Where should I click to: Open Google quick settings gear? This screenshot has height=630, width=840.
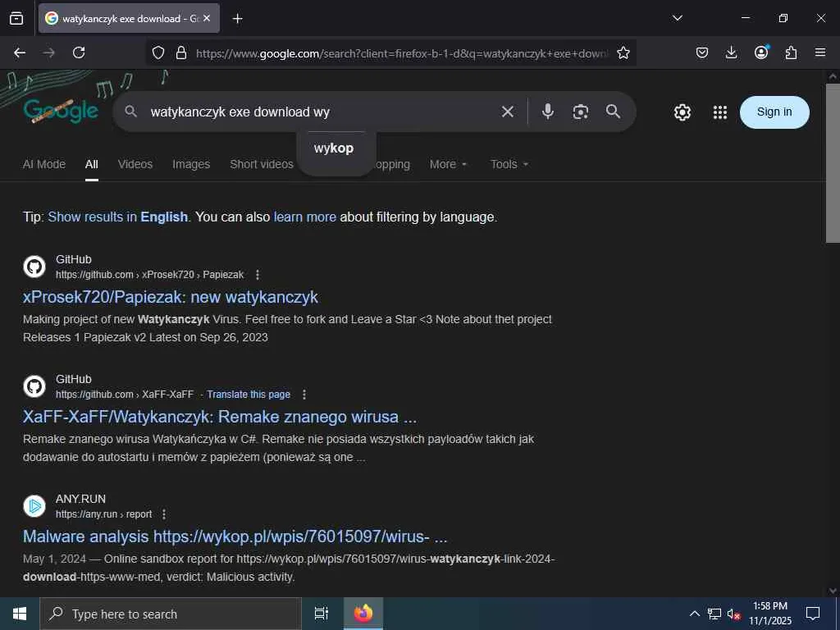[x=682, y=112]
